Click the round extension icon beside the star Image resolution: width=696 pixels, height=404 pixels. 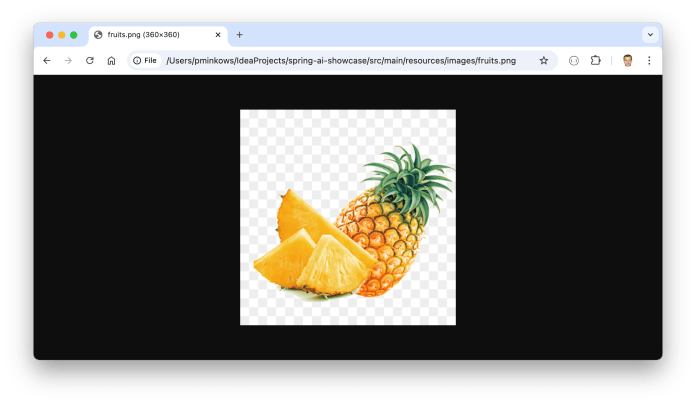[574, 61]
